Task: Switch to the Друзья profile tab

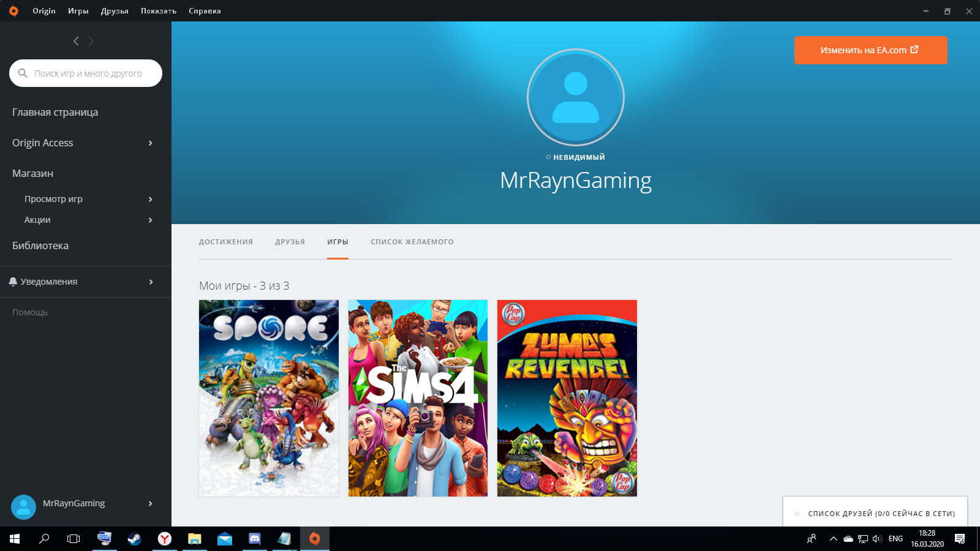Action: pos(290,242)
